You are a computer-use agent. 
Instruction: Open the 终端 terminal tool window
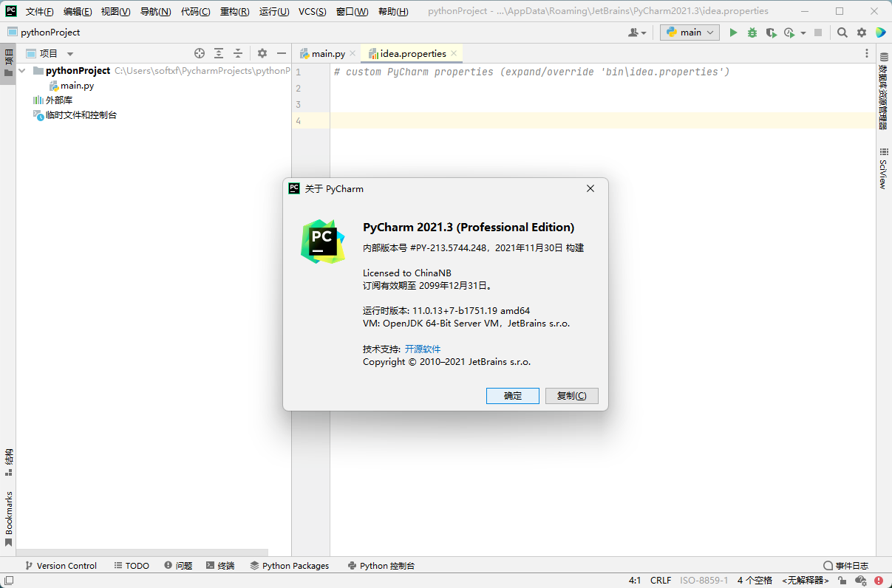[x=220, y=566]
